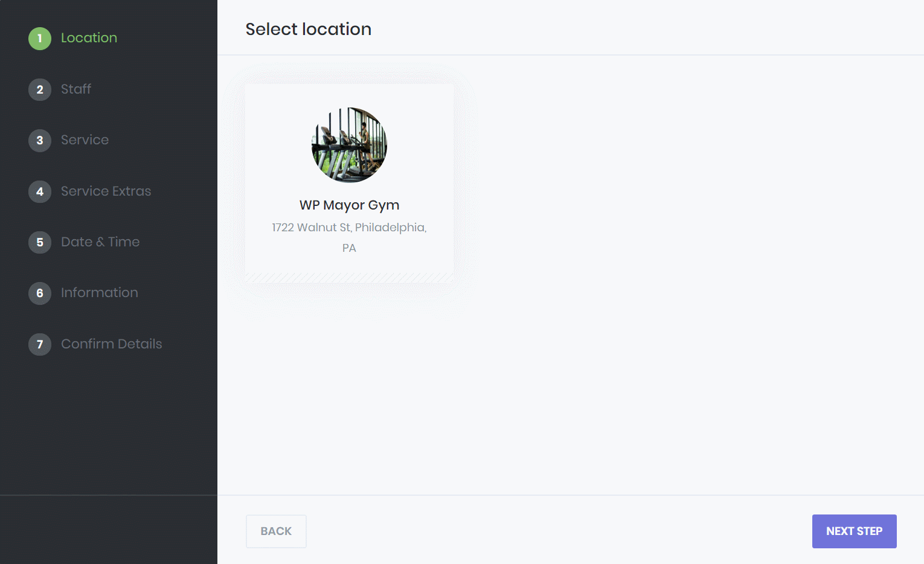The height and width of the screenshot is (564, 924).
Task: Click the step 3 number badge
Action: click(x=40, y=140)
